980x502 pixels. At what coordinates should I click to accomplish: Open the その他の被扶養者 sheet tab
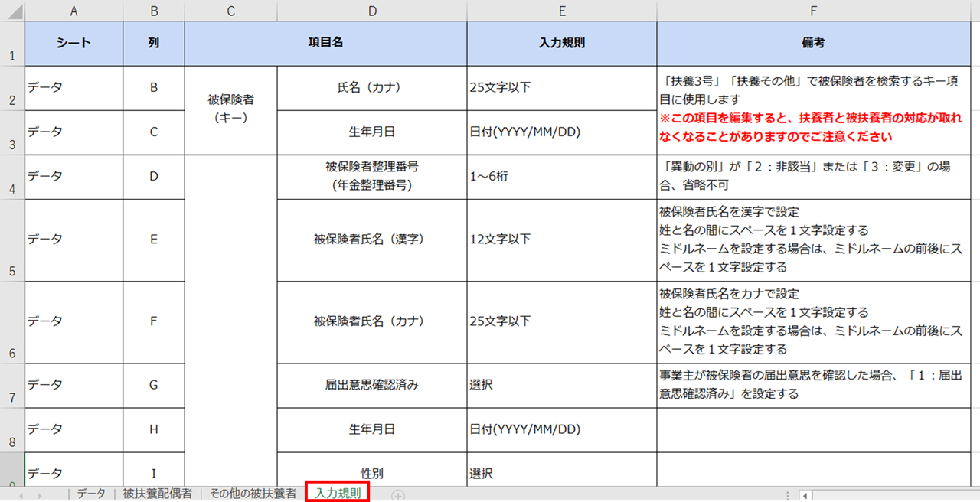[x=253, y=494]
